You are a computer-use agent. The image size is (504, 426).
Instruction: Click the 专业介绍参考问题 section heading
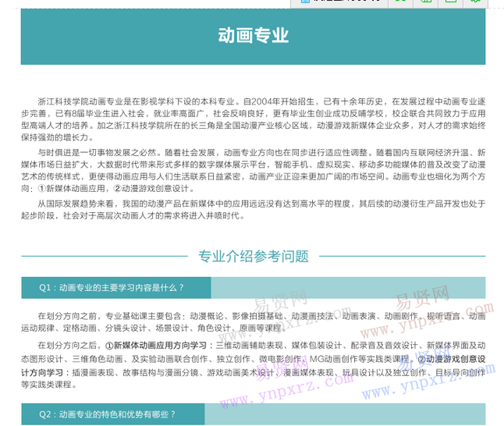[x=254, y=256]
